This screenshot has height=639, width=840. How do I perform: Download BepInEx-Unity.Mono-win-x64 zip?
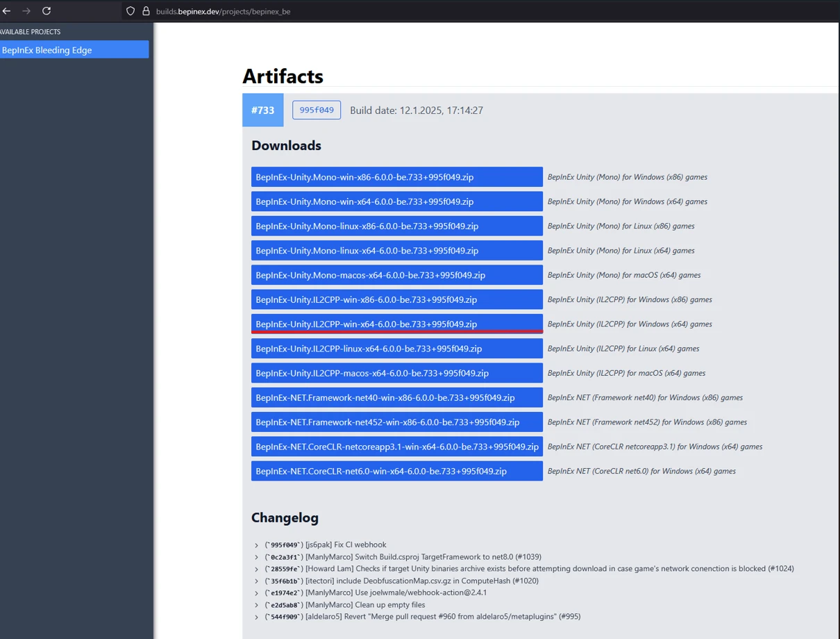[397, 201]
